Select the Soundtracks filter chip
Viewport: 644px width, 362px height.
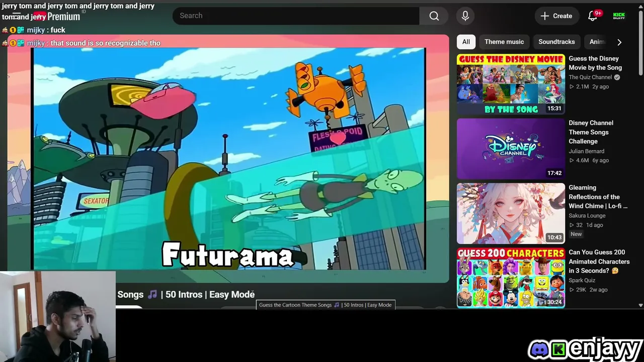tap(556, 42)
